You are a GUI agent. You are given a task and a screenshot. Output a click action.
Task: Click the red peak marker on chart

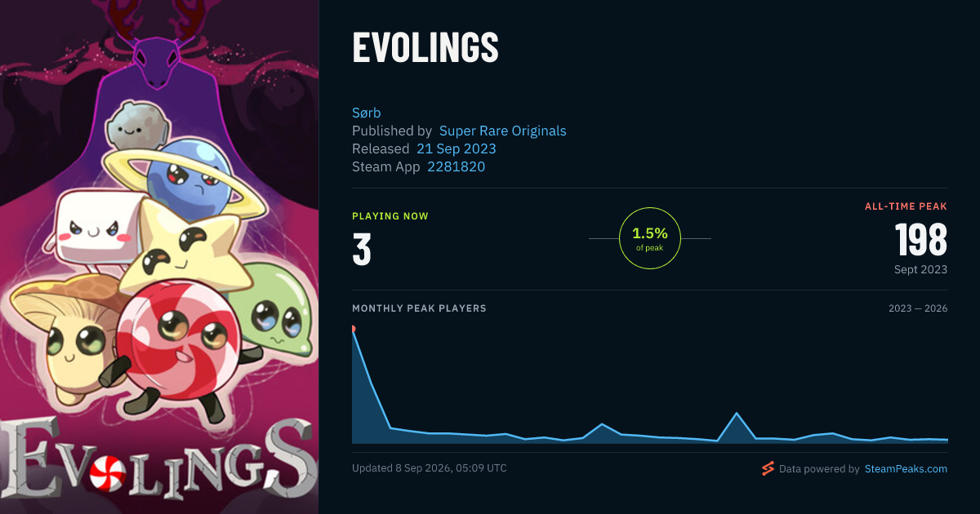pyautogui.click(x=353, y=329)
